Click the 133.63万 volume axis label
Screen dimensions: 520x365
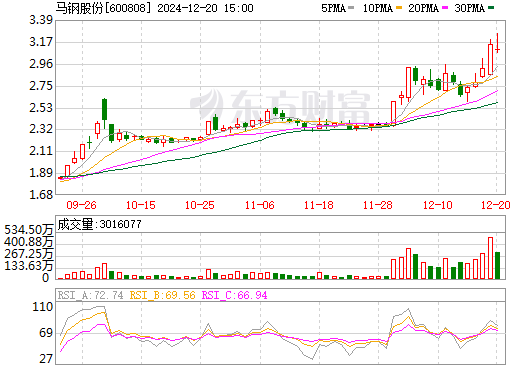click(x=29, y=266)
